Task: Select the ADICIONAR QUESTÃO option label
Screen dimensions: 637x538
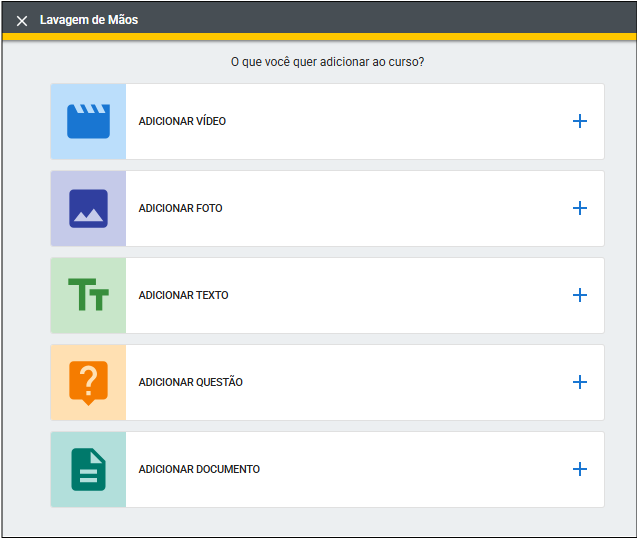Action: [190, 382]
